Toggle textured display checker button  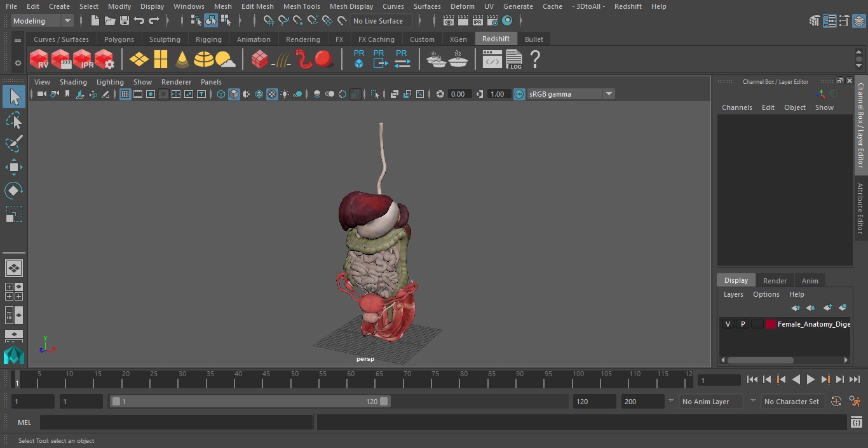(272, 94)
